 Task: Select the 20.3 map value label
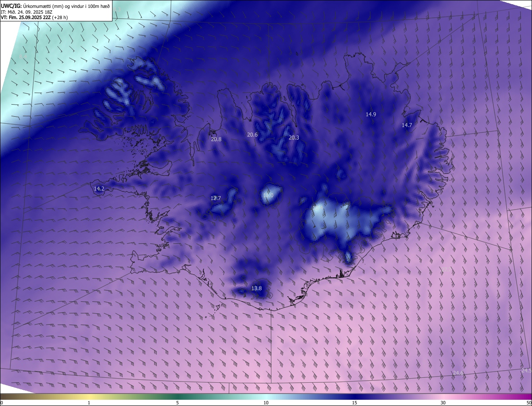[294, 138]
